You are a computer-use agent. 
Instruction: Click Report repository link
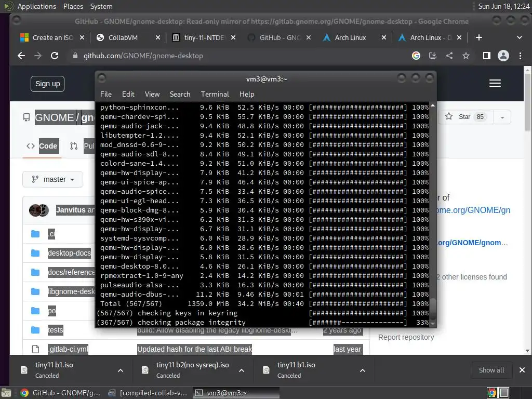[x=406, y=337]
